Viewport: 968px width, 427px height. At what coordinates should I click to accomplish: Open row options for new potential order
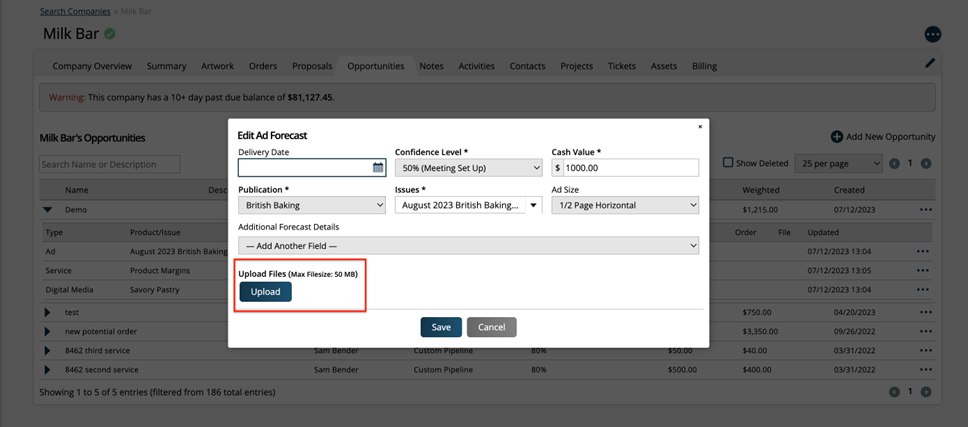tap(925, 331)
